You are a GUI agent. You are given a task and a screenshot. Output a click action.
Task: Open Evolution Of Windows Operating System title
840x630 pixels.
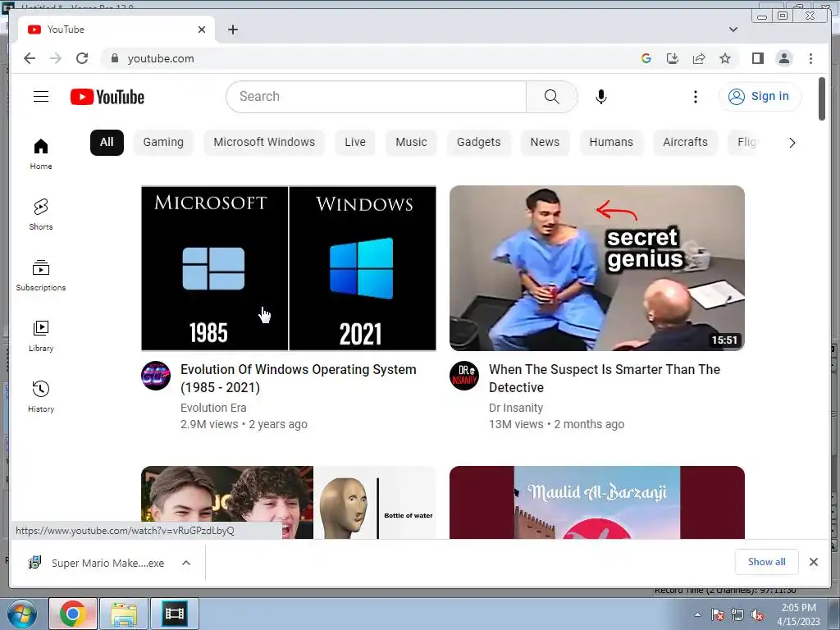click(299, 378)
